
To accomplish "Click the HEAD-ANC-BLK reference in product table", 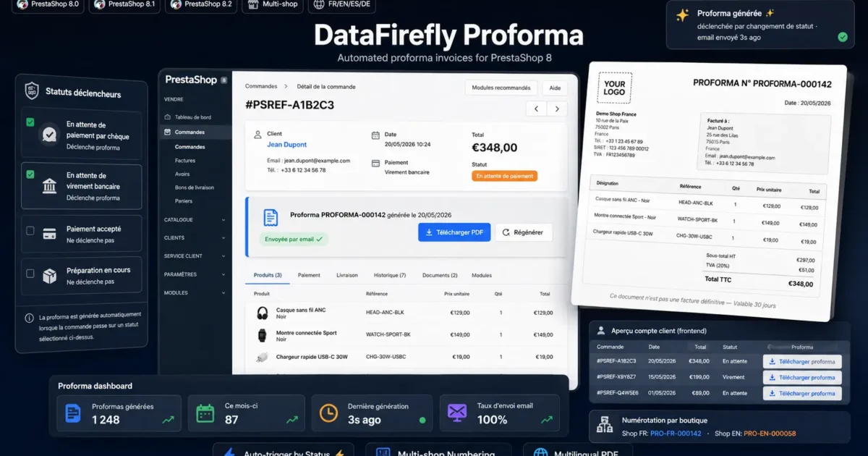I will [x=383, y=313].
